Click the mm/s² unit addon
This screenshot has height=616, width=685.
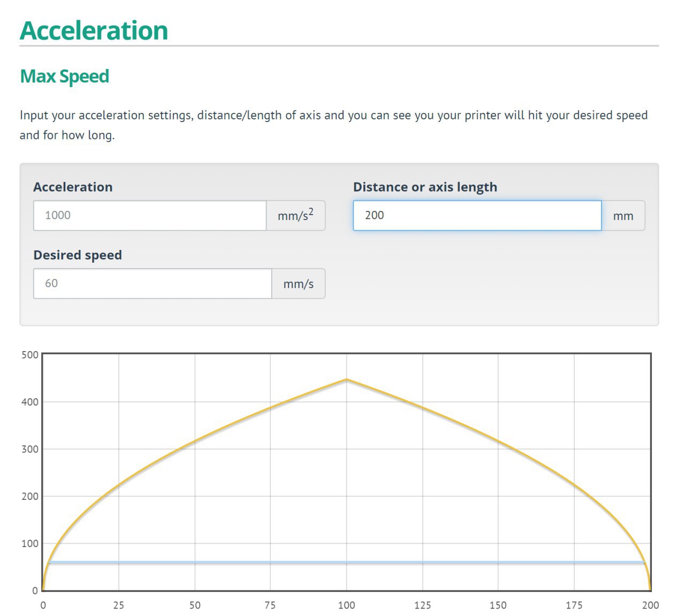click(x=295, y=216)
